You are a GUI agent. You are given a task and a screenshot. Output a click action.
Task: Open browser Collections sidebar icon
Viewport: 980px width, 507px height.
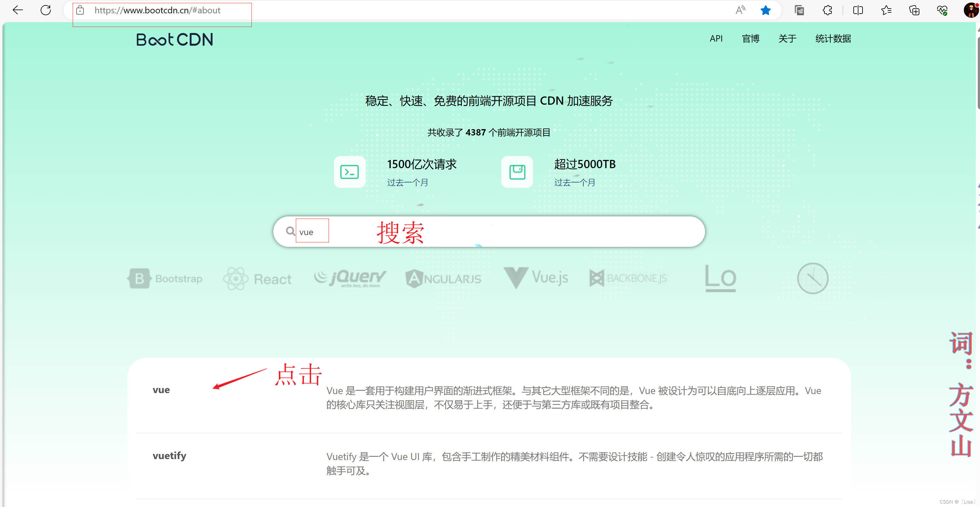tap(799, 10)
